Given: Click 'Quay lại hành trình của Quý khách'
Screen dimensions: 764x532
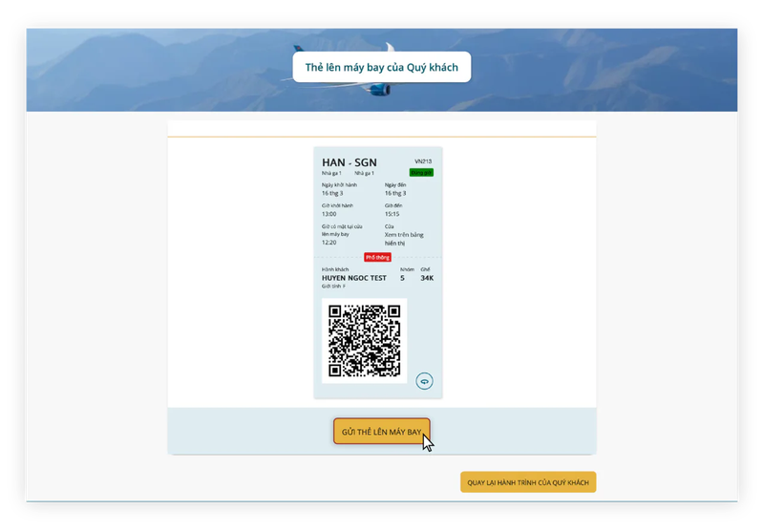Looking at the screenshot, I should coord(528,482).
